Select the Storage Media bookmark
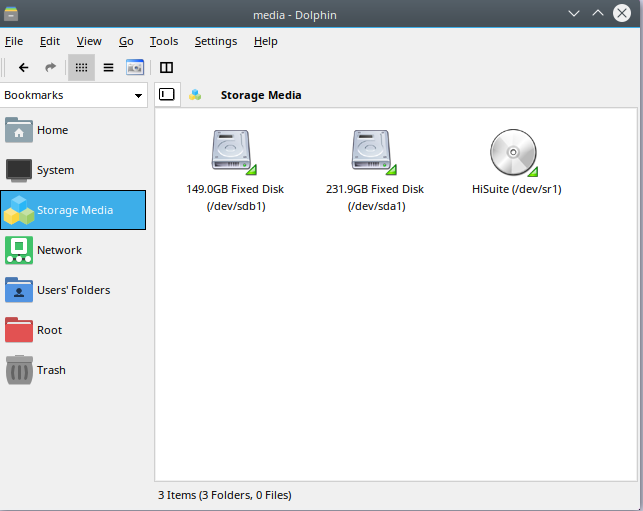The image size is (643, 511). [x=73, y=210]
